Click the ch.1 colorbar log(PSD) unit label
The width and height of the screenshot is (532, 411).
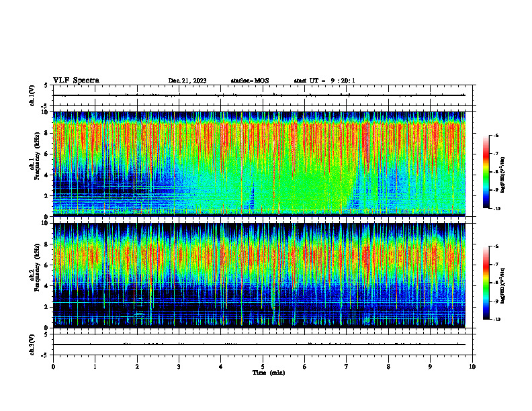(503, 175)
